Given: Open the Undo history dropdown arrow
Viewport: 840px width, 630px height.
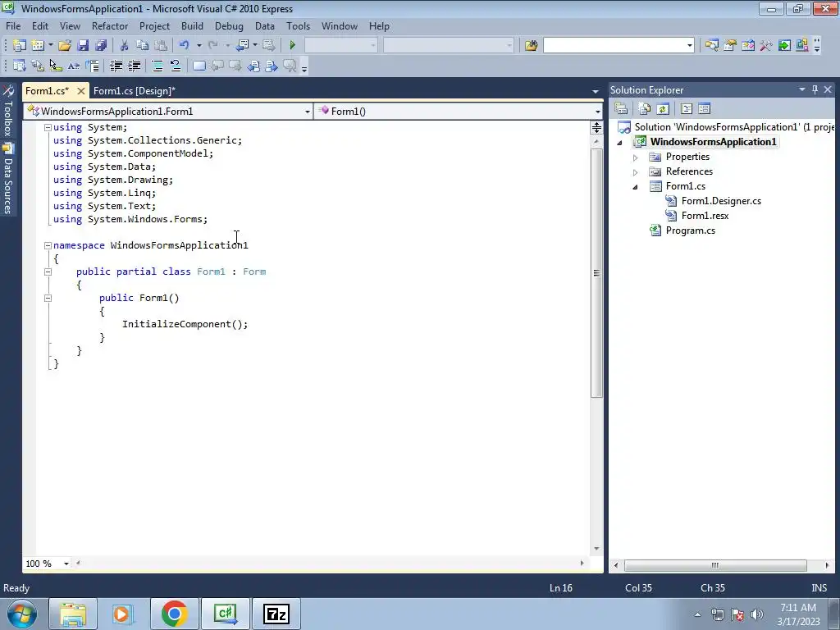Looking at the screenshot, I should pos(199,46).
